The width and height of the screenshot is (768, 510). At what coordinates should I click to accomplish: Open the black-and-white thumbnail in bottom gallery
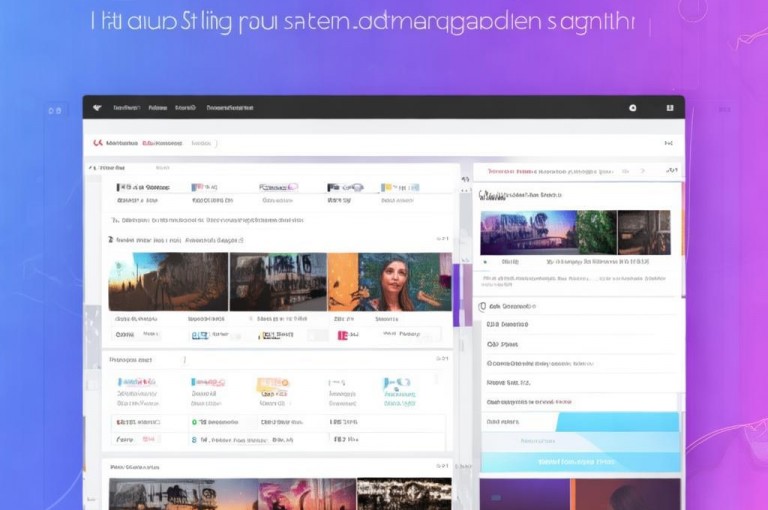coord(404,494)
